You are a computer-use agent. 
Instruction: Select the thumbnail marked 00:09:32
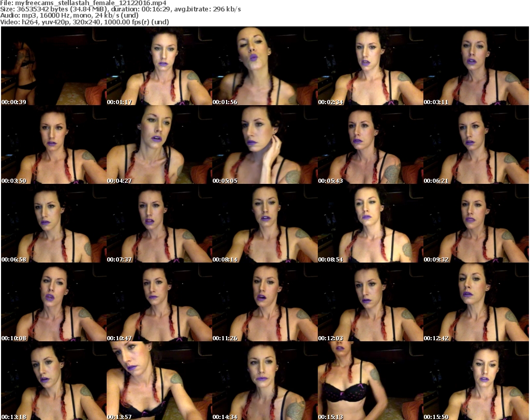pos(476,224)
